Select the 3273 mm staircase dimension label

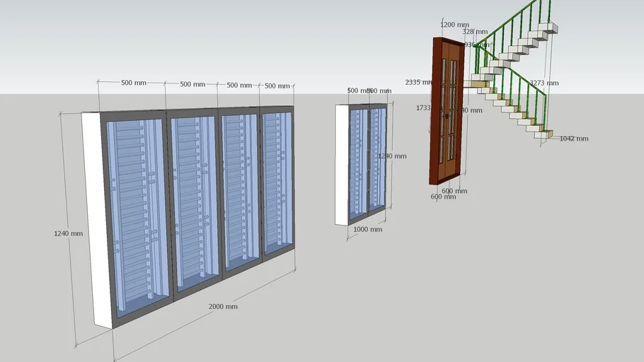point(544,83)
